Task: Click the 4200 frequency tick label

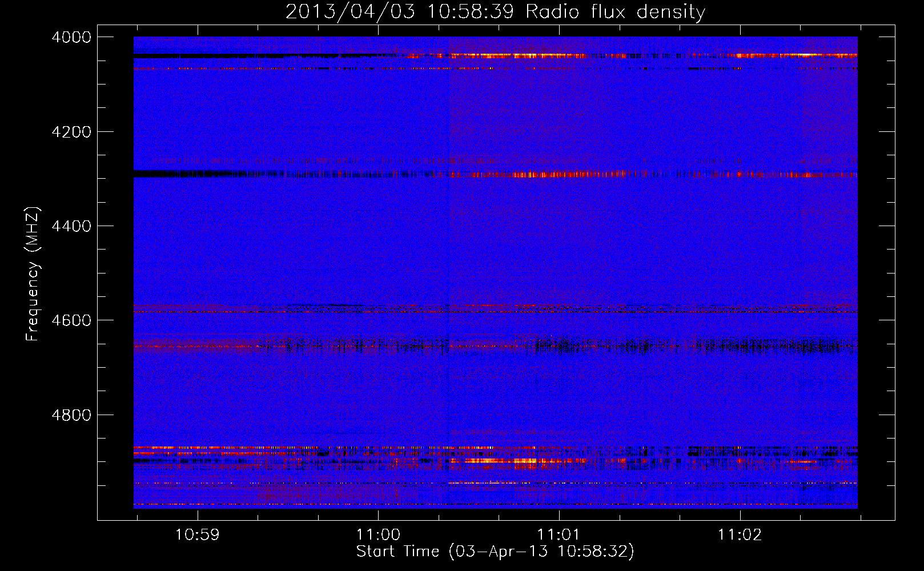Action: (x=71, y=132)
